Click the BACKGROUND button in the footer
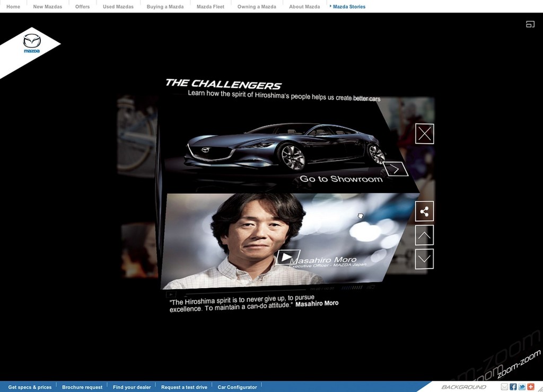The width and height of the screenshot is (543, 392). [463, 387]
